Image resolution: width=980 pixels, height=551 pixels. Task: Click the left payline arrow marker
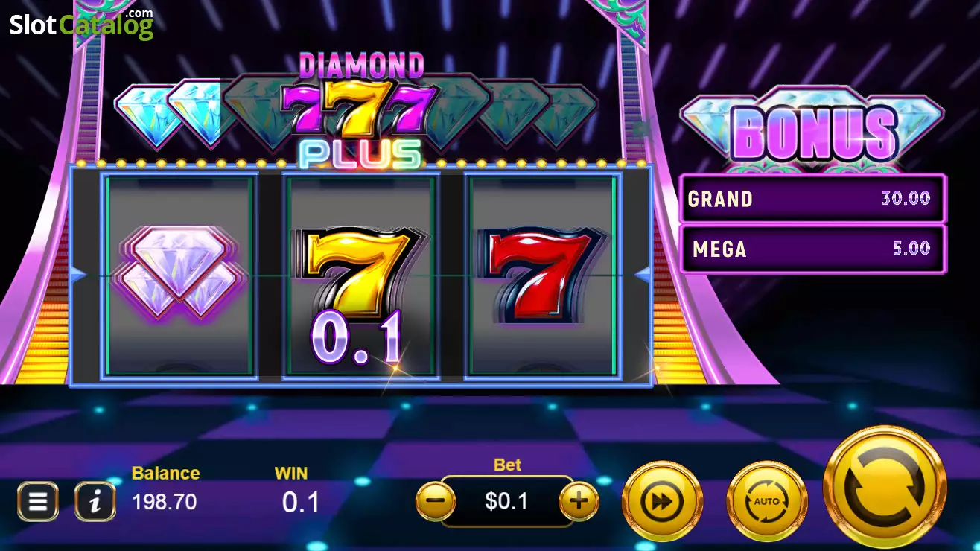[79, 275]
